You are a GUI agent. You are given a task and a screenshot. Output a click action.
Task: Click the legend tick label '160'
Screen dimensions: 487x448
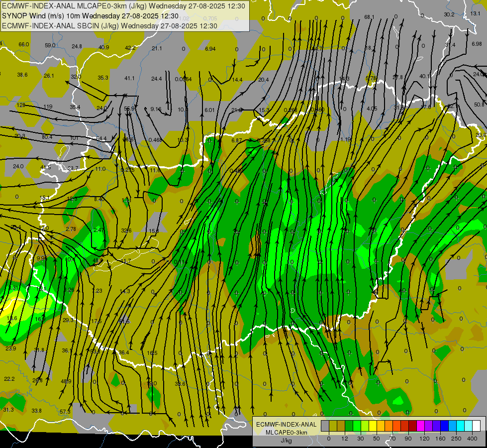(x=440, y=439)
